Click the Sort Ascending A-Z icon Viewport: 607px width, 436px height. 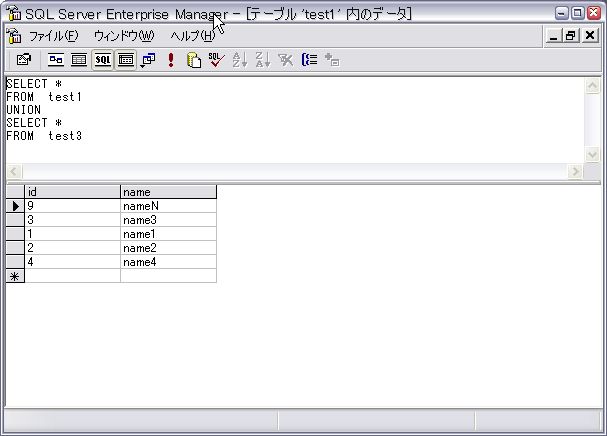coord(240,60)
